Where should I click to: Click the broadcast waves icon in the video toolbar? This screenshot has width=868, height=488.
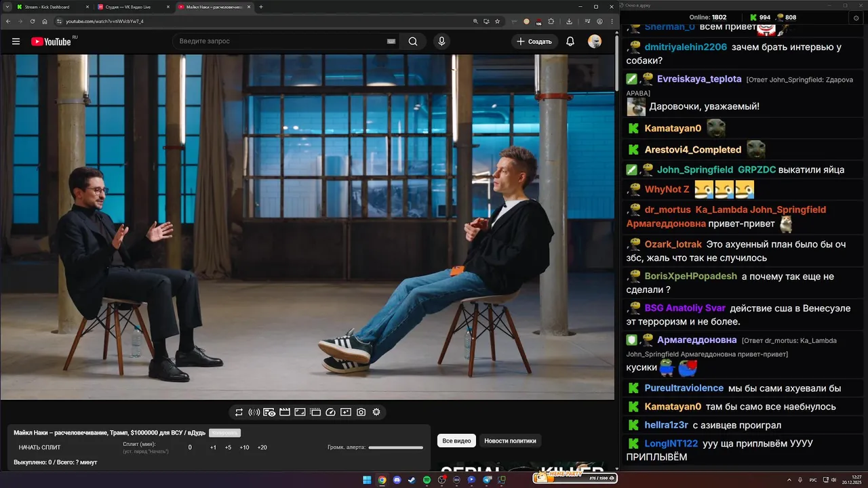[x=254, y=412]
